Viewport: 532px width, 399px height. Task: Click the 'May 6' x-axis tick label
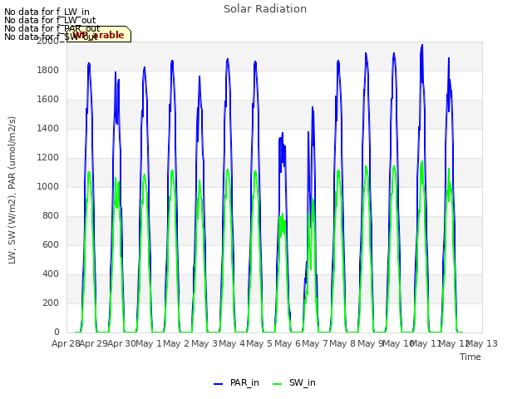point(288,343)
